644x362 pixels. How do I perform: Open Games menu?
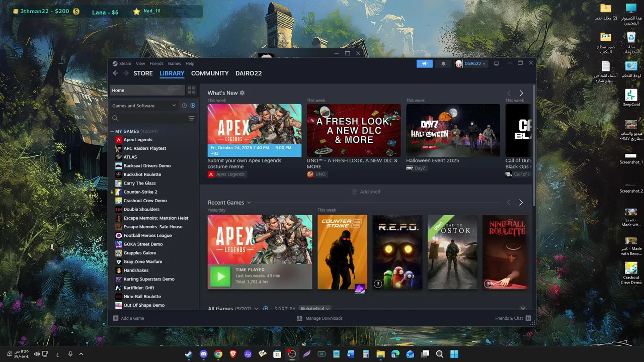click(175, 64)
